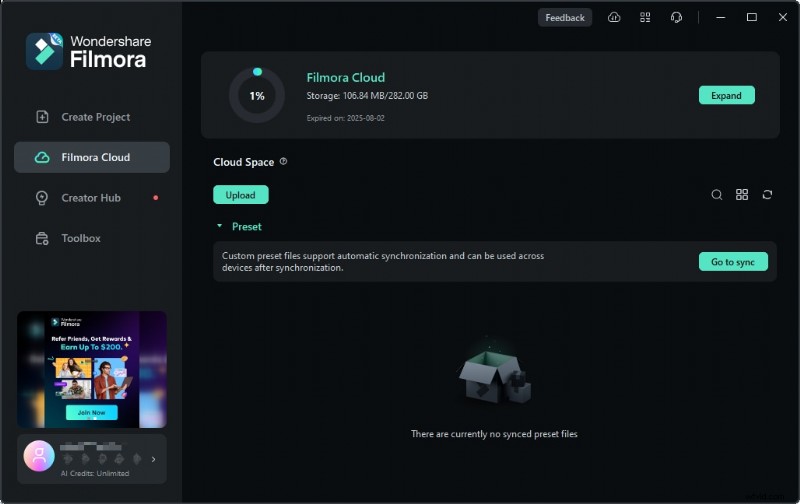Image resolution: width=800 pixels, height=504 pixels.
Task: Open Creator Hub from sidebar
Action: point(90,198)
